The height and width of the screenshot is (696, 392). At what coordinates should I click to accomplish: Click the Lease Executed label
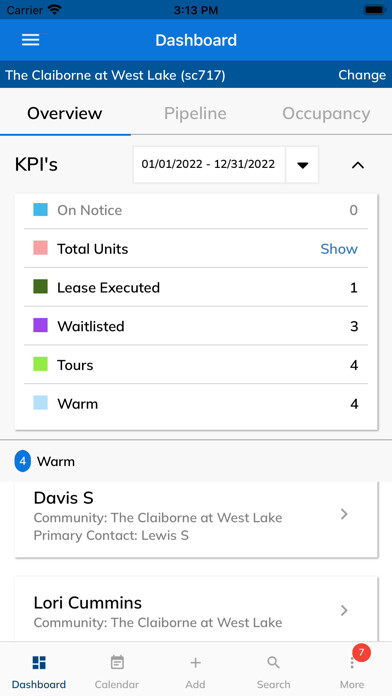point(108,288)
